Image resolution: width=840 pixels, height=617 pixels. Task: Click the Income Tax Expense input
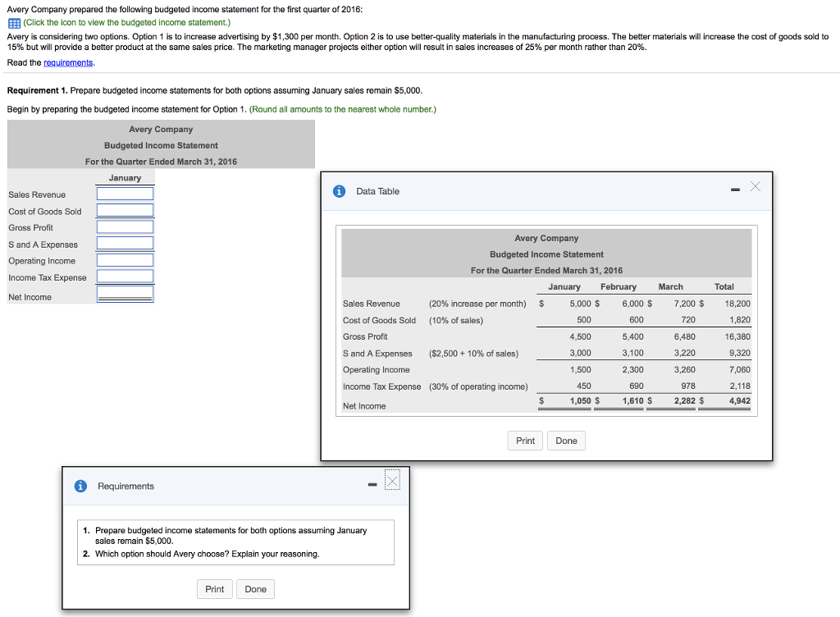pos(125,277)
